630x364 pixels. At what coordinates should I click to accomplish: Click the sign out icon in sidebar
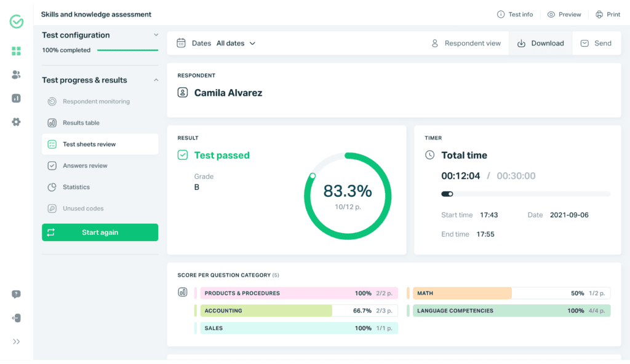[x=17, y=318]
